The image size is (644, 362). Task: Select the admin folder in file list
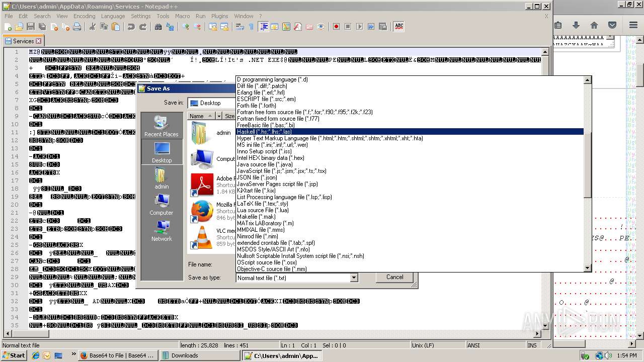click(x=212, y=133)
